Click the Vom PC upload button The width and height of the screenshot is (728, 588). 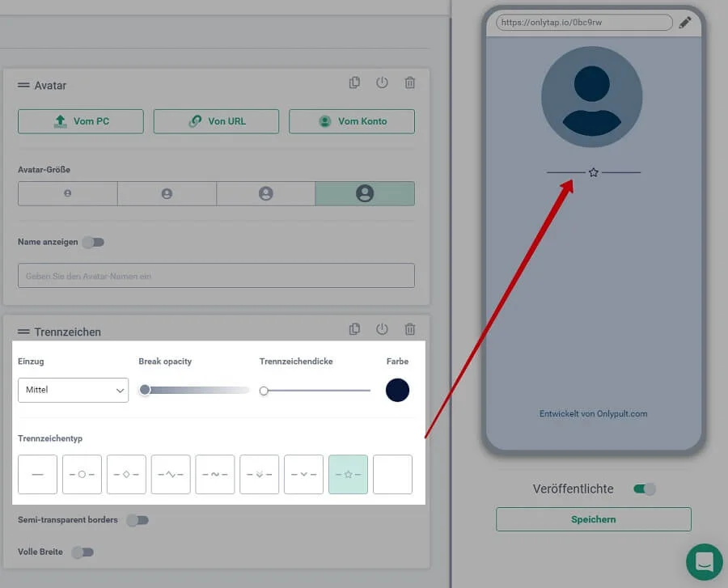[x=81, y=121]
